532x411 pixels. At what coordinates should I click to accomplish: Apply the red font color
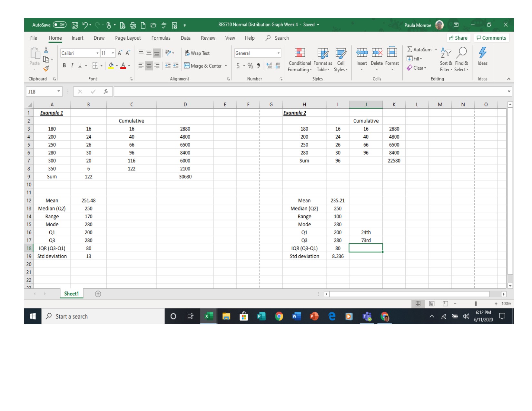(123, 65)
